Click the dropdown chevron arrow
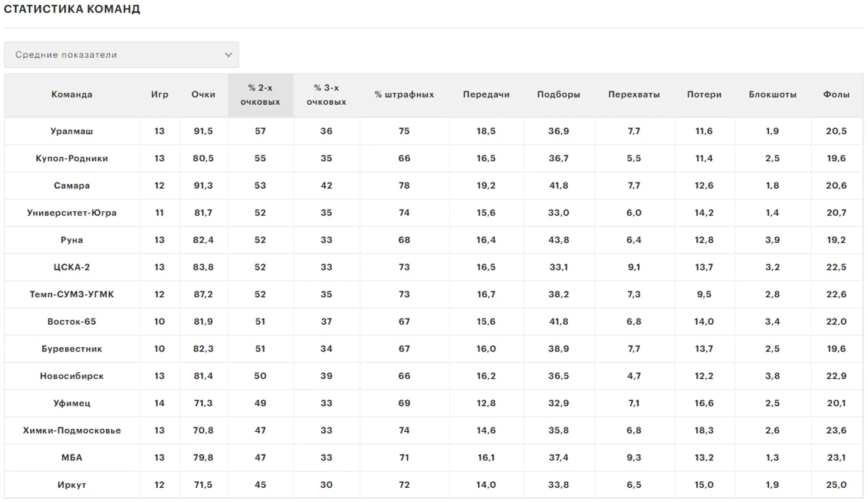This screenshot has width=868, height=502. click(x=228, y=55)
